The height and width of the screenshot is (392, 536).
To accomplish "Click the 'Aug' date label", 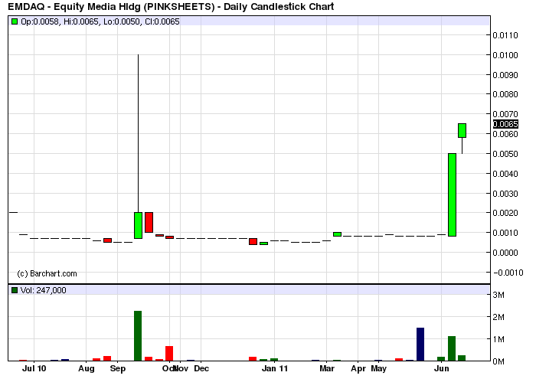I will [x=86, y=369].
